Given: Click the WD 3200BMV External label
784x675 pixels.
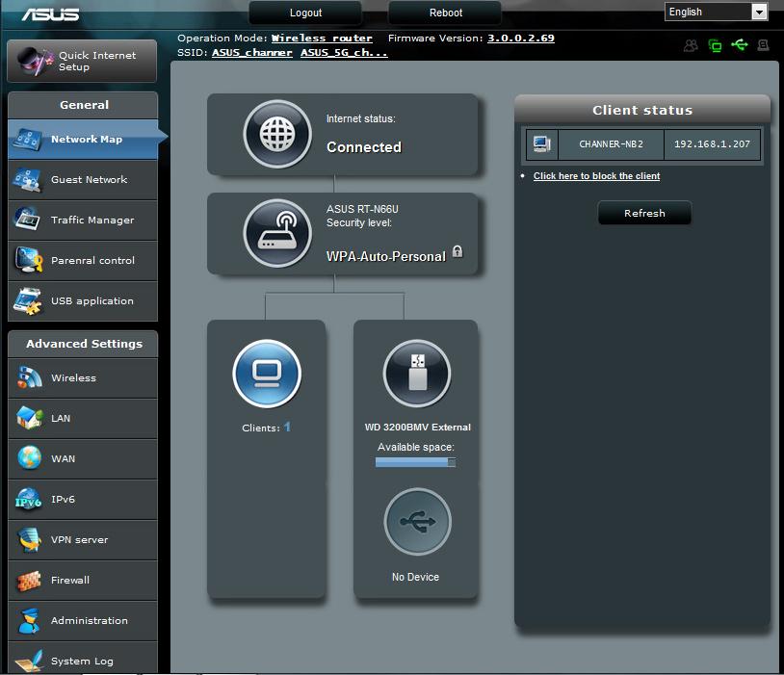Looking at the screenshot, I should coord(417,427).
